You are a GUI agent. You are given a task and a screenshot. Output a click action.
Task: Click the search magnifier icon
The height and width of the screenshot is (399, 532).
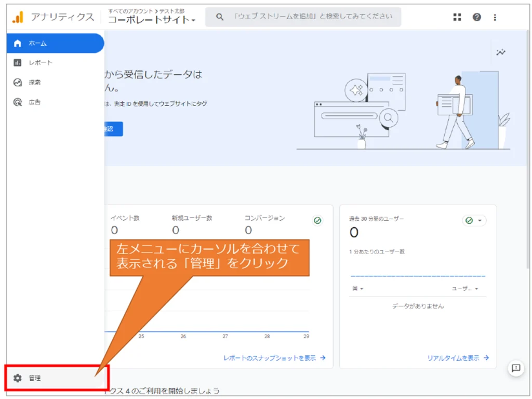coord(220,17)
